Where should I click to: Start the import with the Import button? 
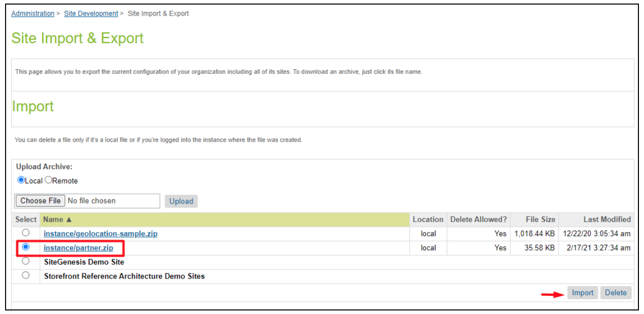pyautogui.click(x=582, y=293)
